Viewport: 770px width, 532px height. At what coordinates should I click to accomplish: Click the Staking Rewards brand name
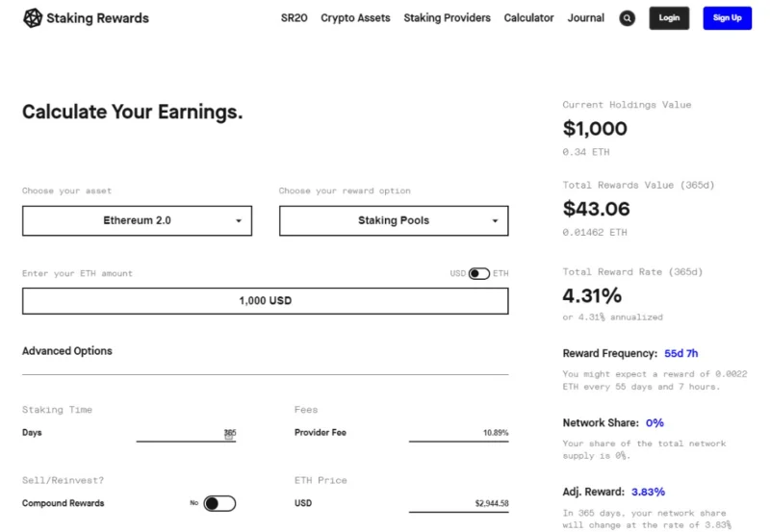(98, 18)
